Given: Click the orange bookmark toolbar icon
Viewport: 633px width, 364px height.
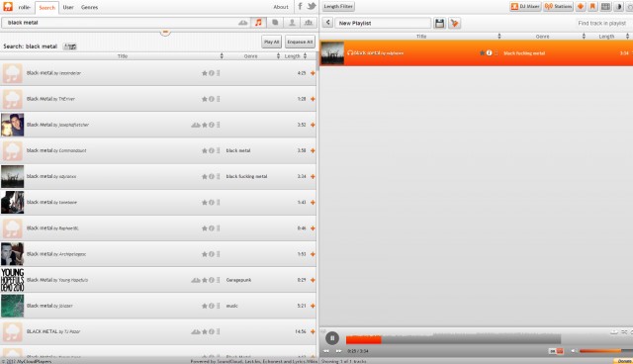Looking at the screenshot, I should pyautogui.click(x=592, y=7).
